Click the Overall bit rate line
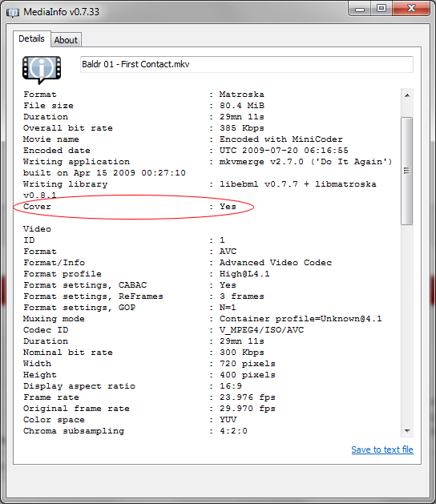Image resolution: width=436 pixels, height=504 pixels. coord(143,128)
